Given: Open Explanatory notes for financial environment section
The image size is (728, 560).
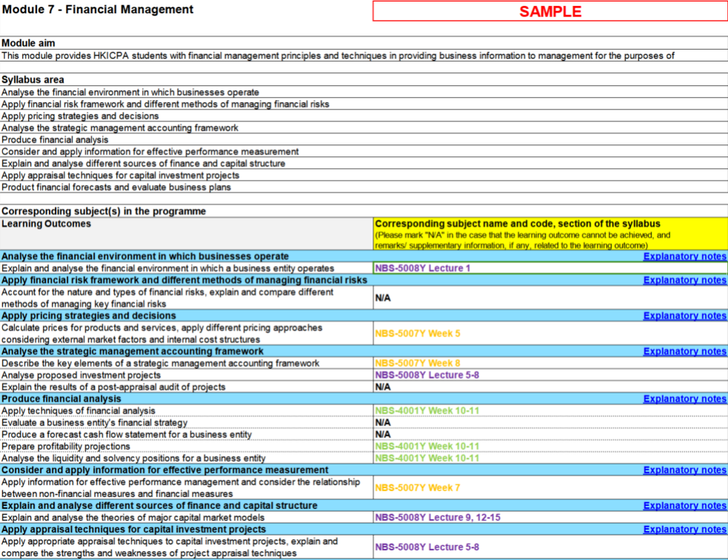Looking at the screenshot, I should tap(684, 256).
